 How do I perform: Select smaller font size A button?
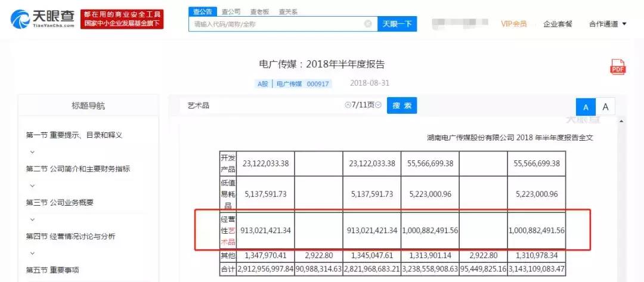click(586, 107)
